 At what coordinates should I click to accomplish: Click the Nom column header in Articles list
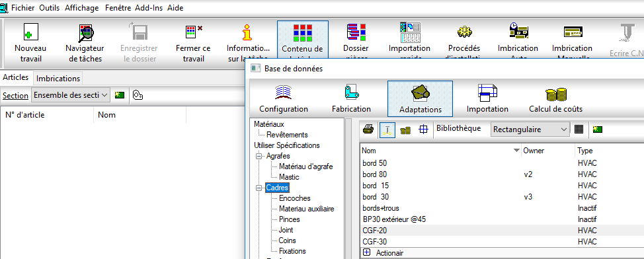click(x=140, y=115)
